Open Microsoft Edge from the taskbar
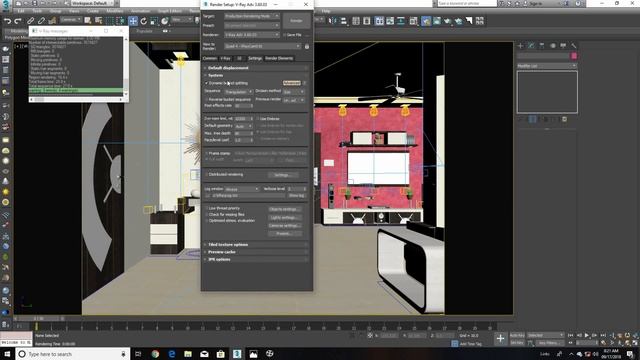This screenshot has width=640, height=360. 171,354
